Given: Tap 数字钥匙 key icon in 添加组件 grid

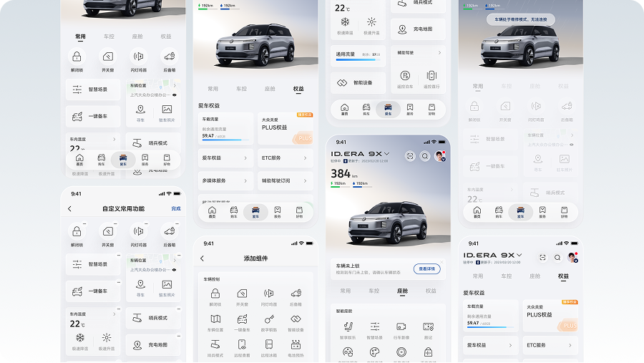Looking at the screenshot, I should (269, 319).
